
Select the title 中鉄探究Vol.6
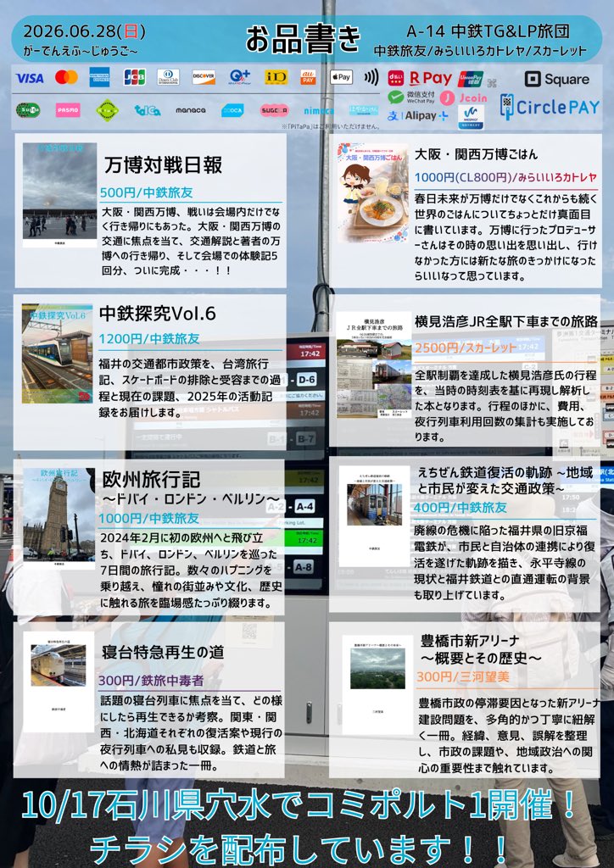pos(157,314)
